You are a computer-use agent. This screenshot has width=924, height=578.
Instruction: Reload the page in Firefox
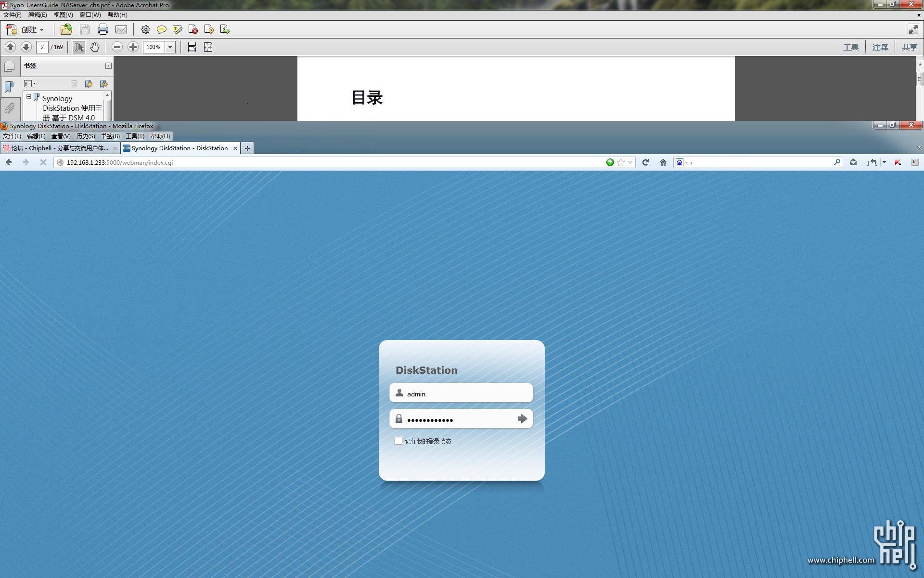[x=645, y=162]
